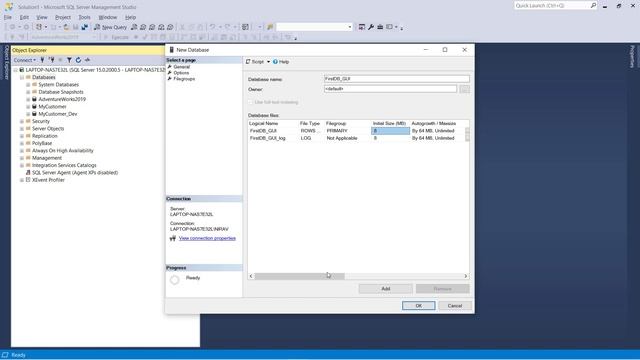
Task: Select the Replication tree node
Action: [x=44, y=136]
